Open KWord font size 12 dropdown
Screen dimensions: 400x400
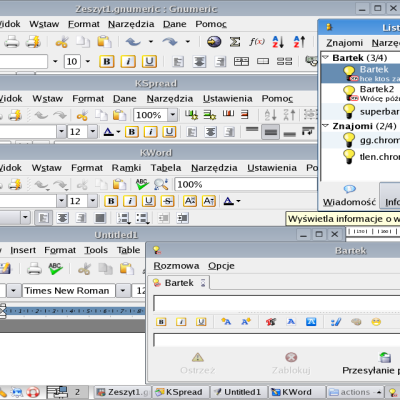coord(93,201)
